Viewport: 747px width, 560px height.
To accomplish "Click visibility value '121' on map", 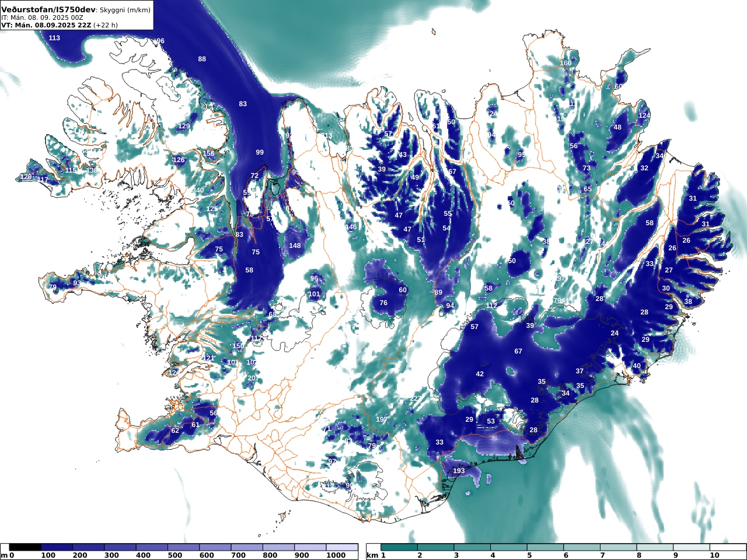I will [x=208, y=358].
